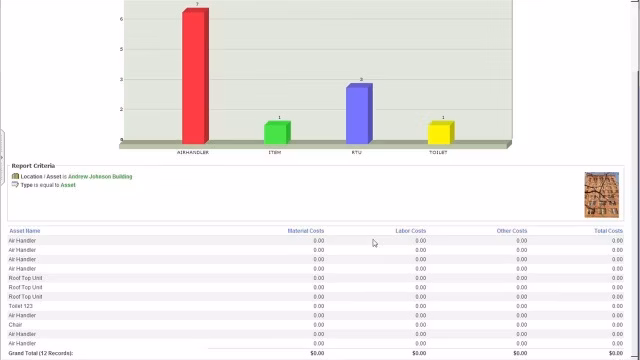This screenshot has height=360, width=640.
Task: Open the Andrew Johnson Building photo thumbnail
Action: click(601, 195)
